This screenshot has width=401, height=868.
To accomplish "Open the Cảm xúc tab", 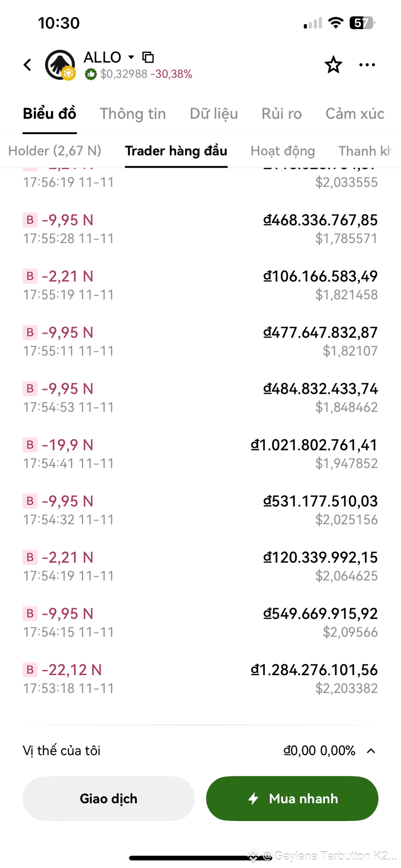I will click(355, 114).
